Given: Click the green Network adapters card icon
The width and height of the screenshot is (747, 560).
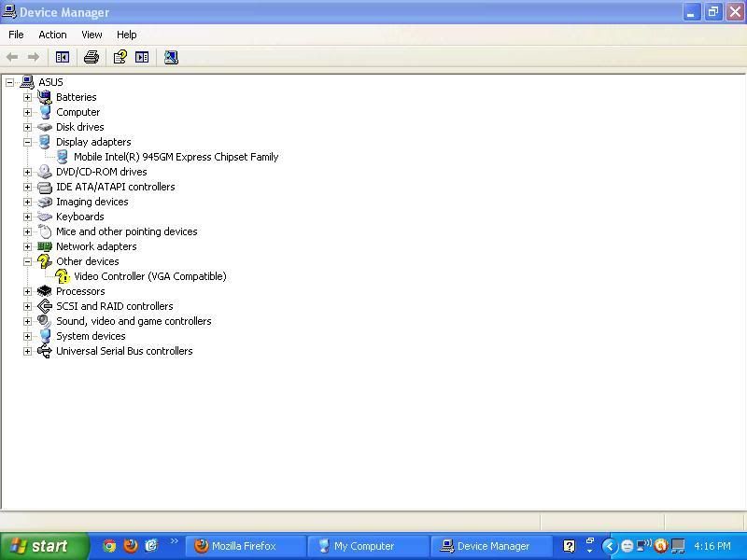Looking at the screenshot, I should click(44, 246).
